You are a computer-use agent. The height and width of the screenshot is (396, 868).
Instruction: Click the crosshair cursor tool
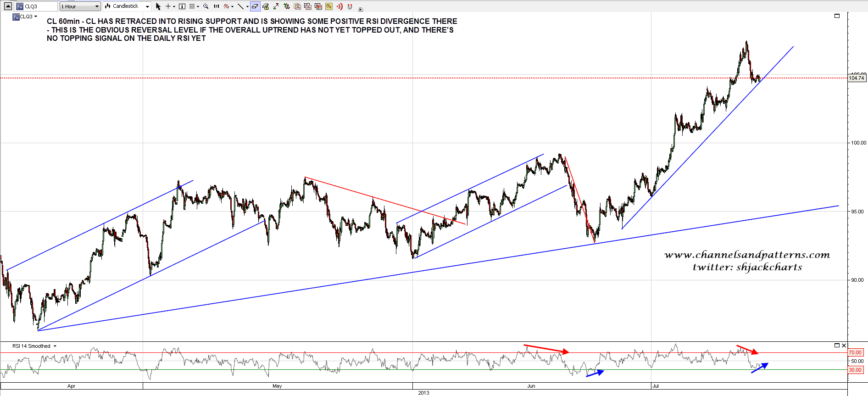tap(168, 6)
